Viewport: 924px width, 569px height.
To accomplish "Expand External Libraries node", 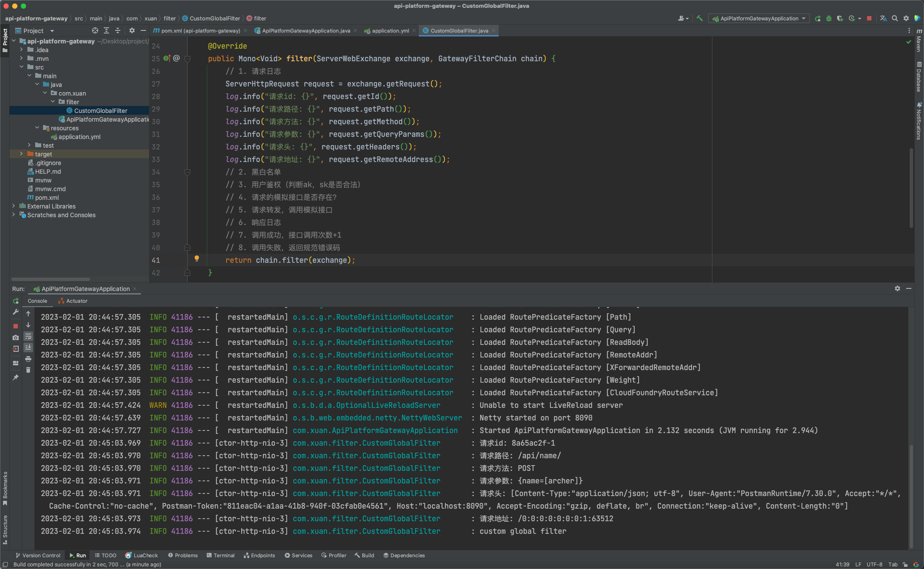I will click(x=13, y=206).
